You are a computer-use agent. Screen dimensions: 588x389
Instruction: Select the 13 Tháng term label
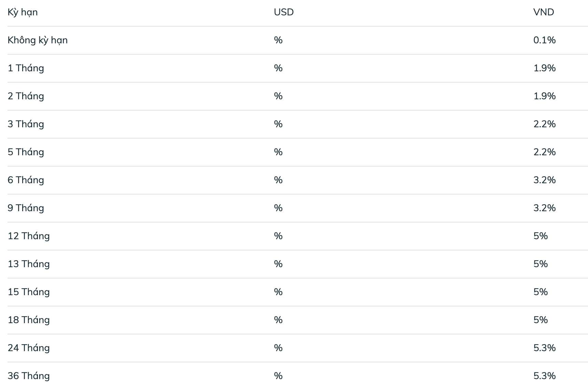(x=29, y=264)
